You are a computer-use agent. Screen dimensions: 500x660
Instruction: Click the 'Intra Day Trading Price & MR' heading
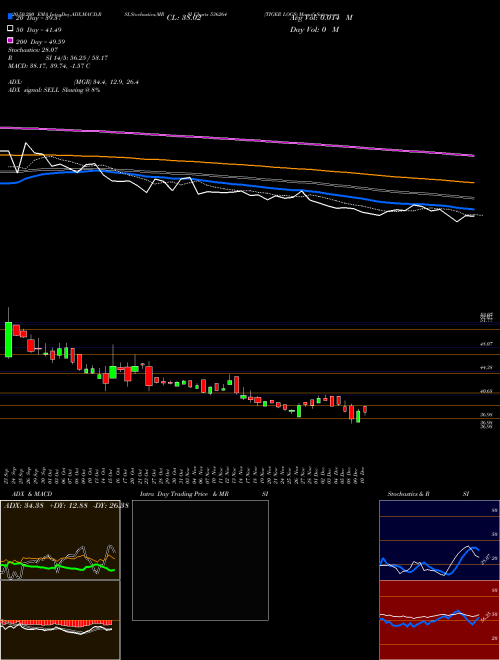point(185,494)
